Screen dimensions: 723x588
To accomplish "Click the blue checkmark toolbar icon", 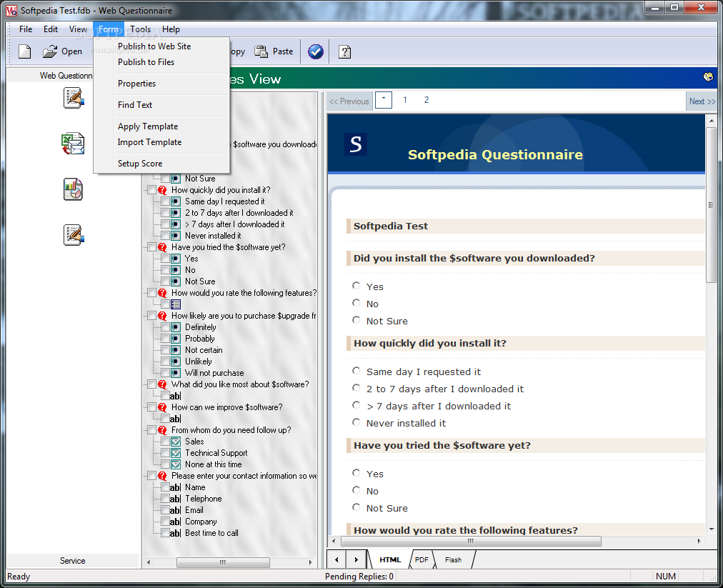I will coord(316,51).
